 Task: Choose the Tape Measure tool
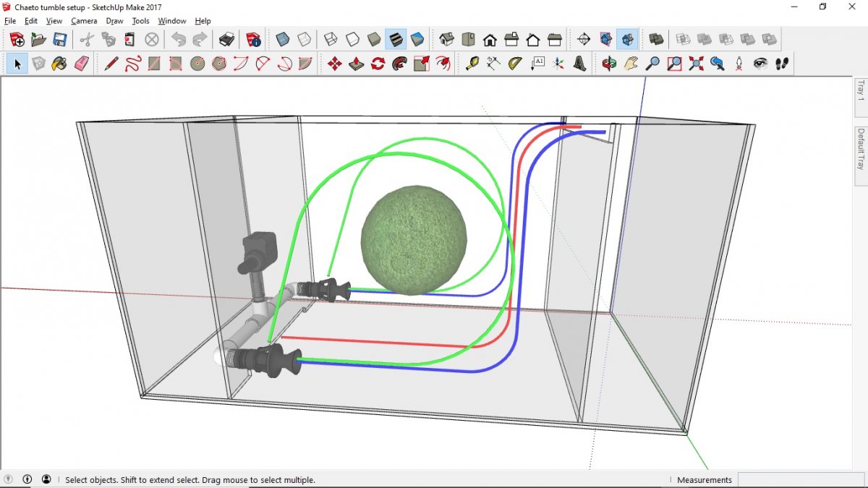click(472, 64)
